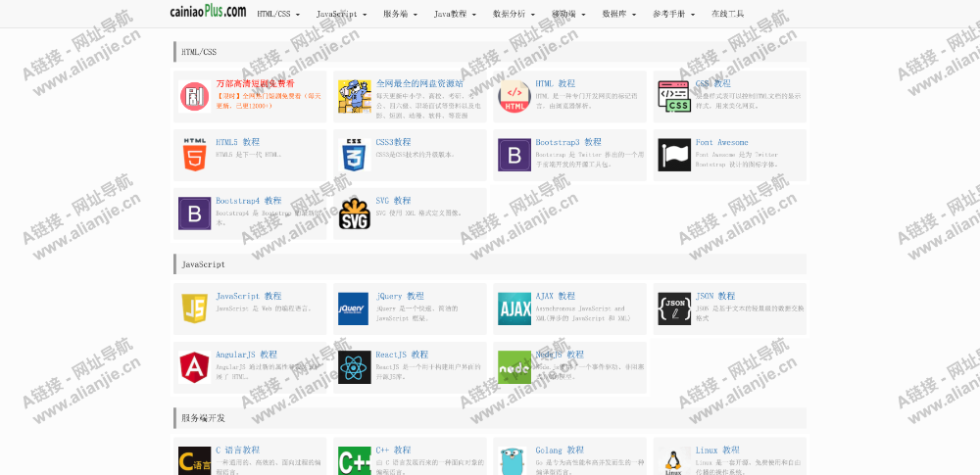
Task: Open the ReactJS 教程 title link
Action: tap(402, 355)
